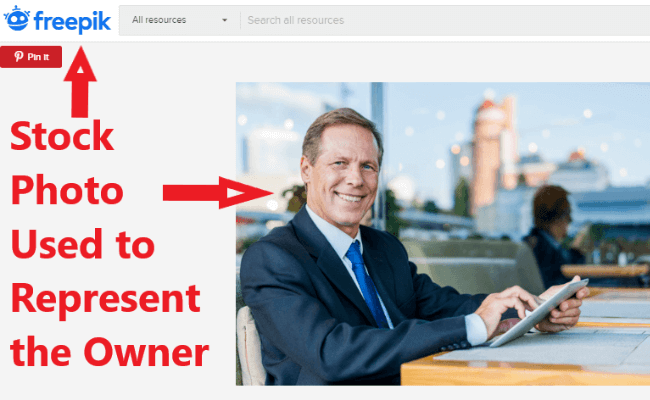Click the red word Represent
Viewport: 650px width, 400px height.
tap(106, 299)
